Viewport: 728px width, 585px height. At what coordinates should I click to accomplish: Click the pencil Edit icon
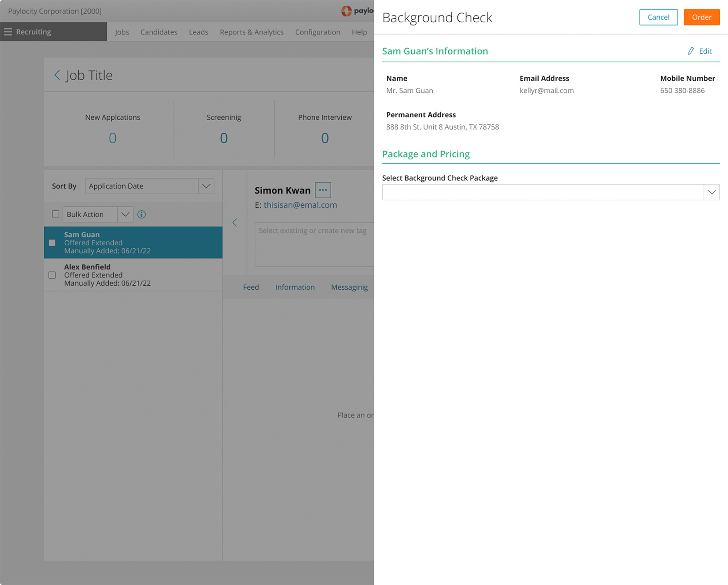[691, 51]
